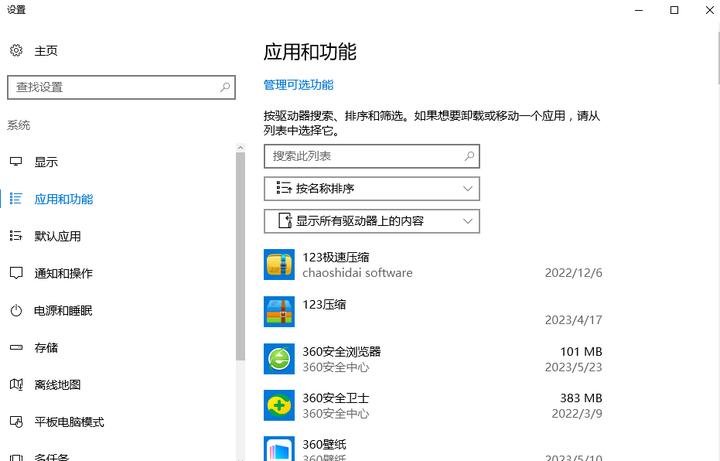Click the 通知和操作 speech bubble icon
This screenshot has width=720, height=461.
point(16,273)
